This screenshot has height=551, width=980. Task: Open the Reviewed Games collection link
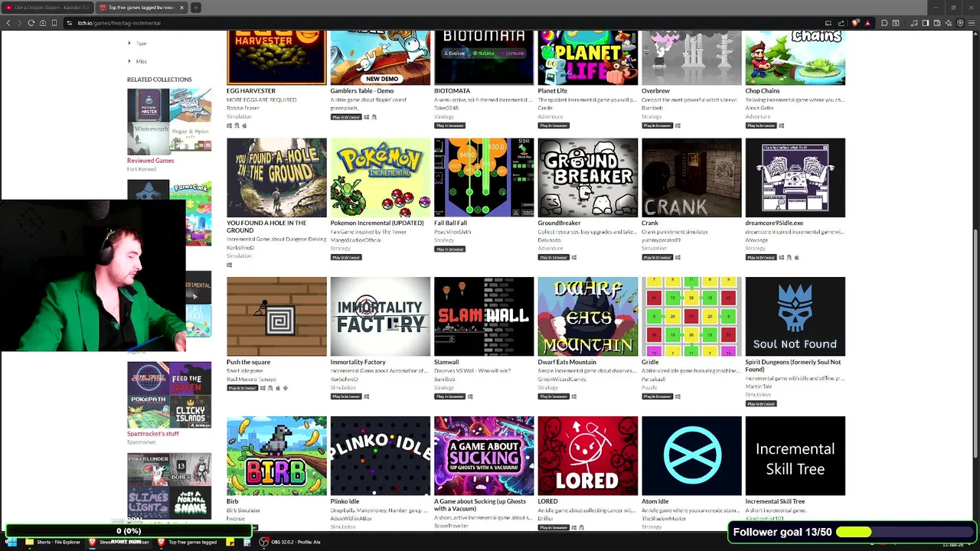coord(151,161)
